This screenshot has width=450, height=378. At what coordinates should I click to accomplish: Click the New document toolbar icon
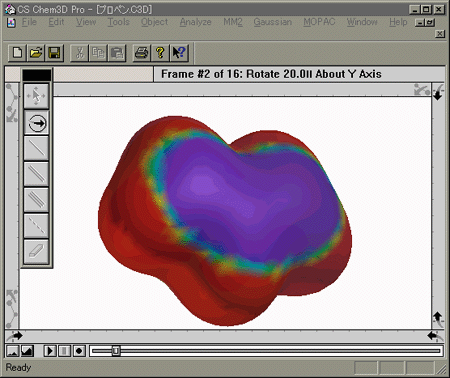[x=17, y=53]
